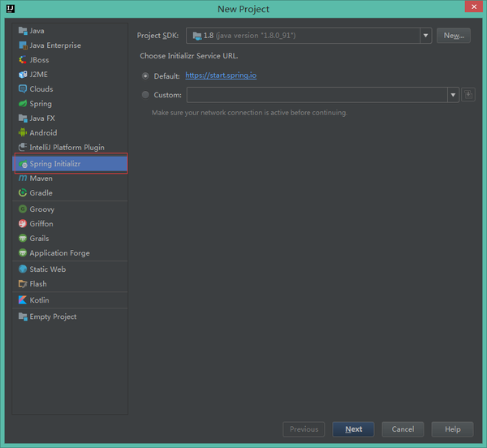This screenshot has width=487, height=448.
Task: Click the Project SDK: label
Action: point(157,36)
